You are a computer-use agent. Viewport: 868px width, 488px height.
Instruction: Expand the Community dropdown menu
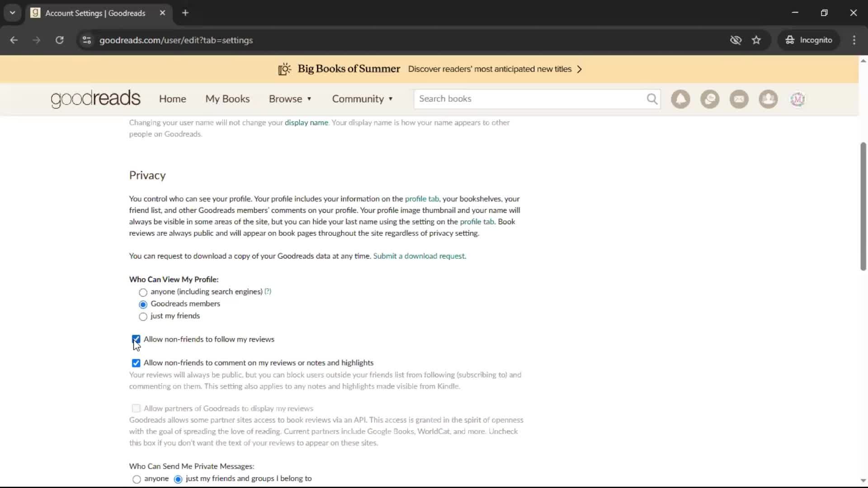(x=363, y=99)
